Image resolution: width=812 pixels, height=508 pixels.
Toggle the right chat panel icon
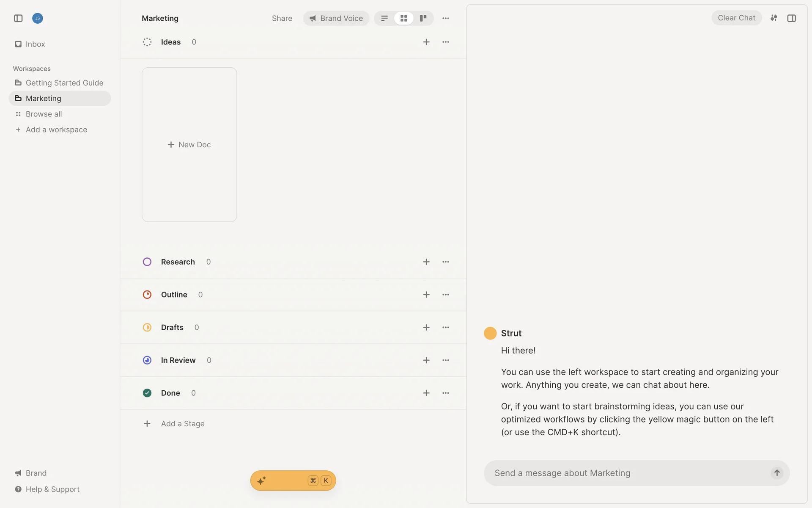point(792,18)
